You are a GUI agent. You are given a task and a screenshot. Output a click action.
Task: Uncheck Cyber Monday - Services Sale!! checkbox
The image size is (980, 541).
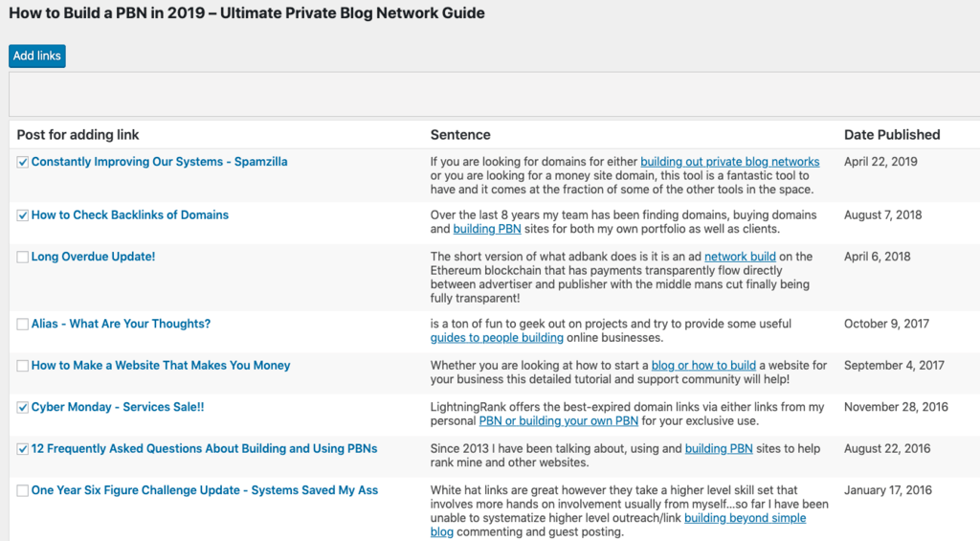click(23, 407)
